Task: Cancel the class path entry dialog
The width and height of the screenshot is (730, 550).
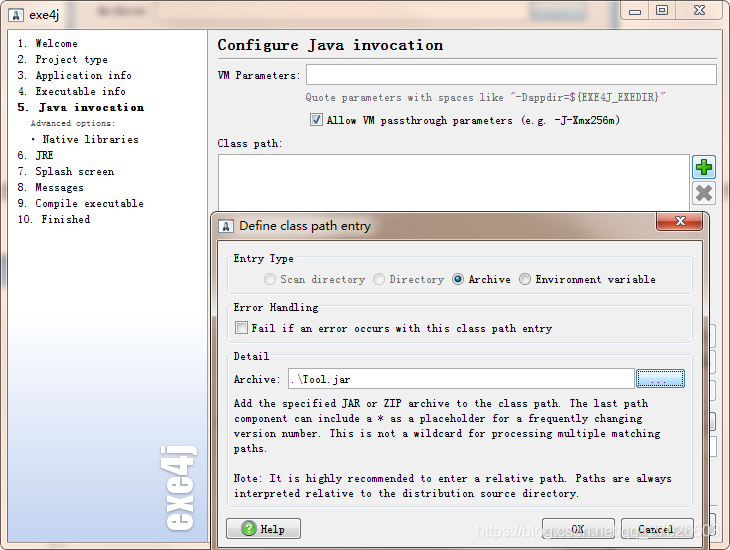Action: tap(657, 529)
